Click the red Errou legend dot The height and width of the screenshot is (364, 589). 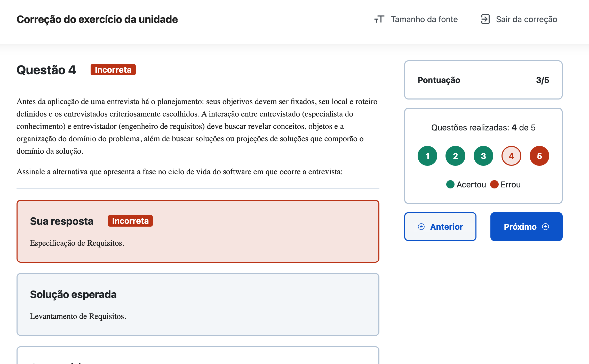(494, 184)
